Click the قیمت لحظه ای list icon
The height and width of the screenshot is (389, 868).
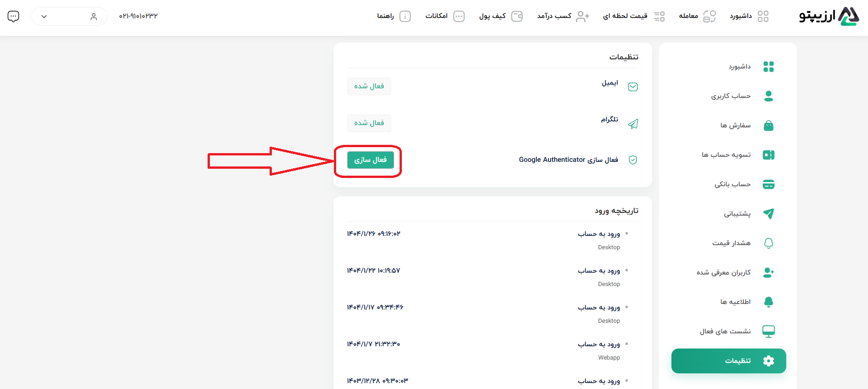point(659,16)
